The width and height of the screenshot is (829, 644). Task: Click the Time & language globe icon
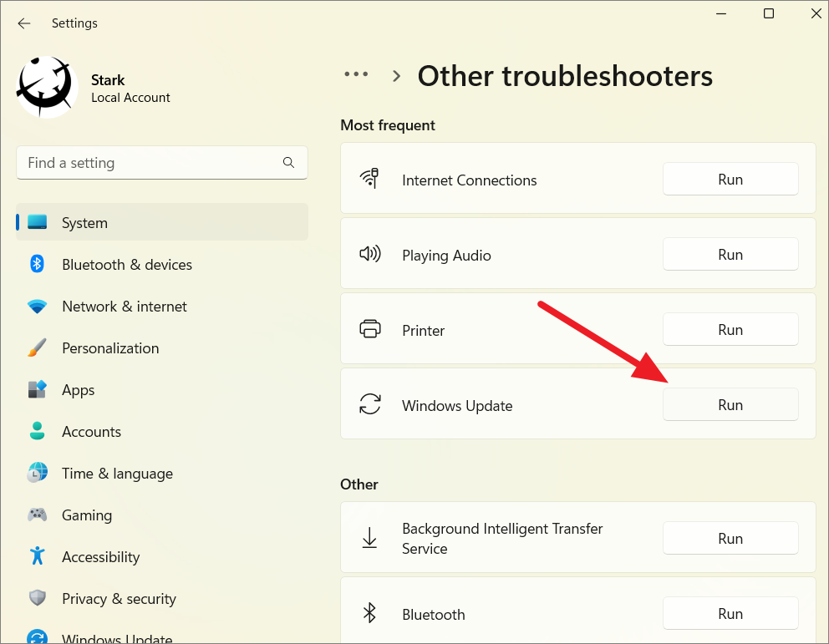pyautogui.click(x=37, y=473)
